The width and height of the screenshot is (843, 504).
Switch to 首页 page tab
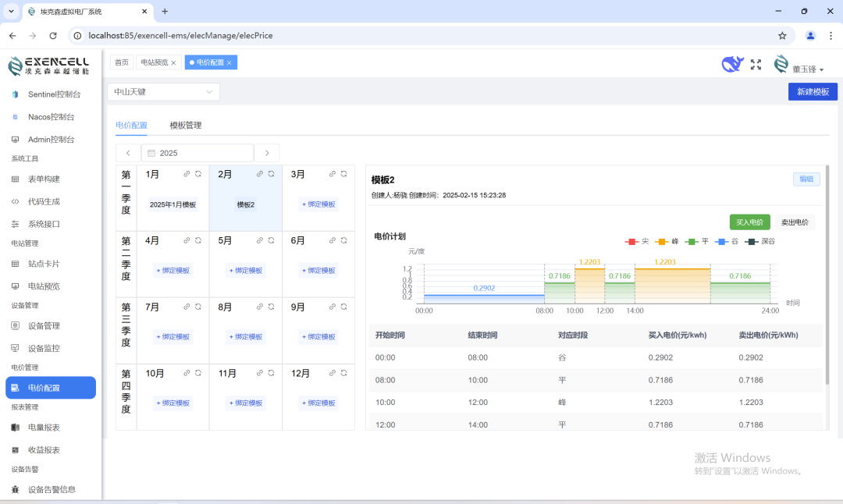[x=122, y=62]
